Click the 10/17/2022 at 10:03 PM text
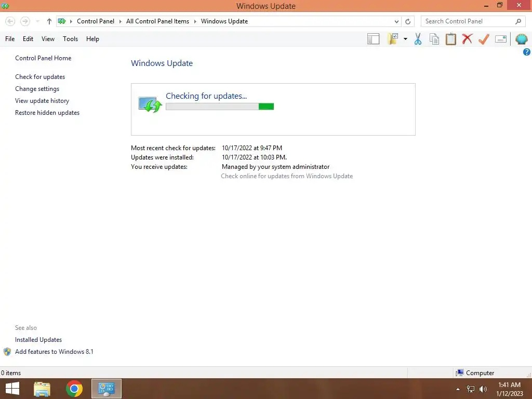This screenshot has height=399, width=532. pyautogui.click(x=254, y=157)
